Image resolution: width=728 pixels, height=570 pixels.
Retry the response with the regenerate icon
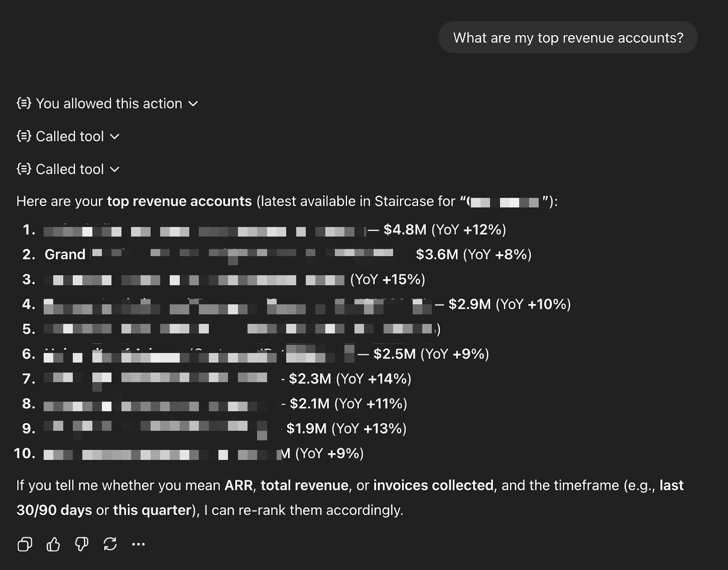tap(109, 544)
